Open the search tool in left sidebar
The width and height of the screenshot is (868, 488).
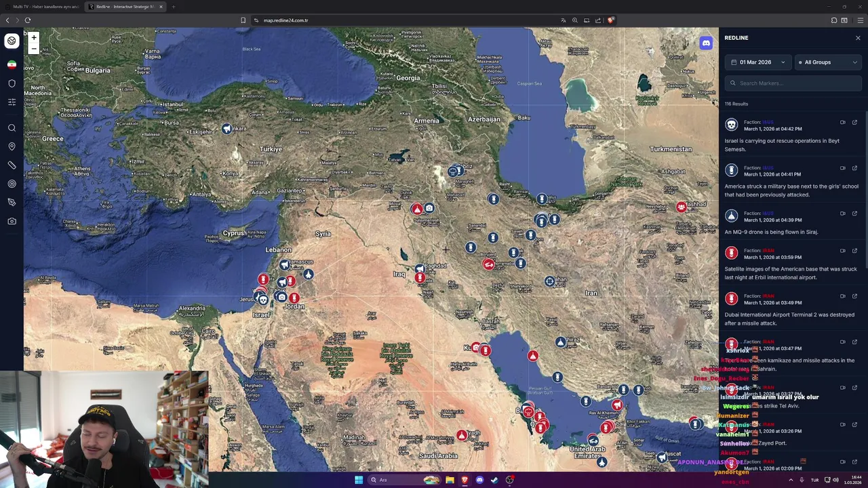tap(12, 127)
